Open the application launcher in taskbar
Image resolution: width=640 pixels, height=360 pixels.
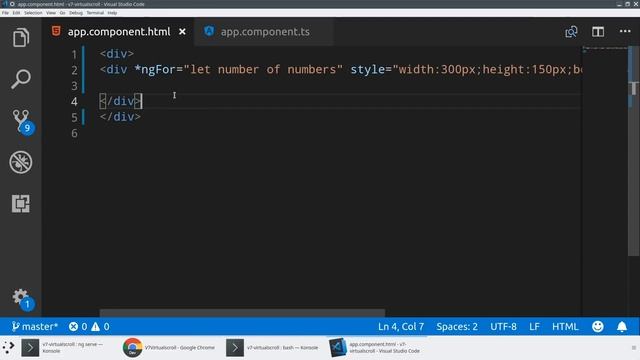pos(8,347)
